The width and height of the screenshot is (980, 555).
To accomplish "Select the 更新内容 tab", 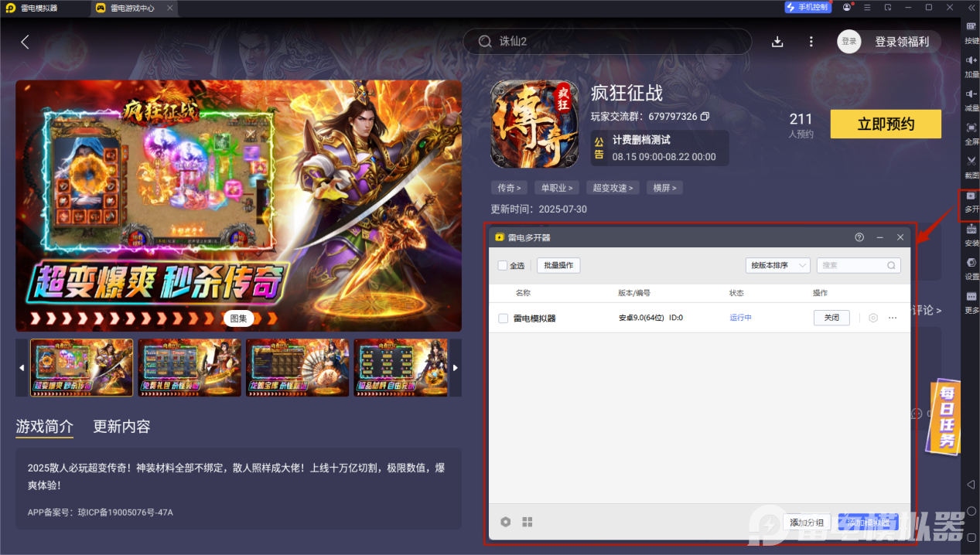I will [121, 427].
